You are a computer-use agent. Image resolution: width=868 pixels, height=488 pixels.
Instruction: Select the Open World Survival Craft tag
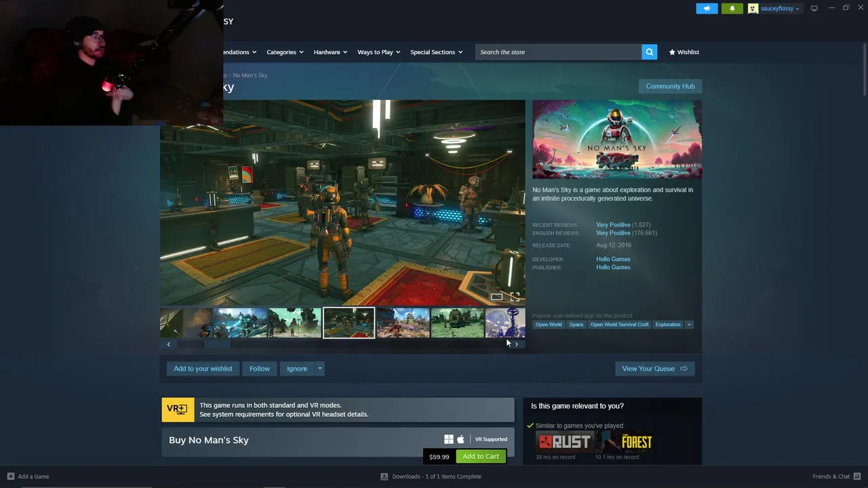(x=619, y=325)
